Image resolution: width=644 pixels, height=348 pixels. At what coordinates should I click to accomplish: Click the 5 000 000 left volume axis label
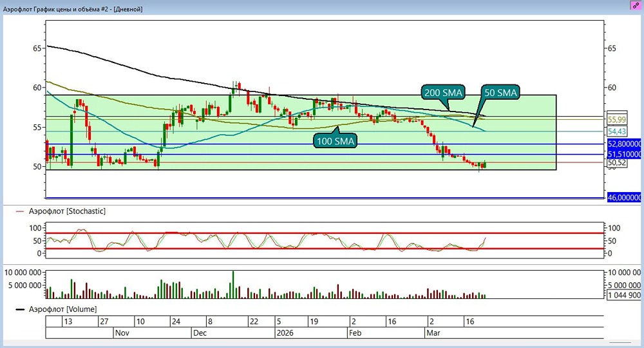pyautogui.click(x=24, y=285)
